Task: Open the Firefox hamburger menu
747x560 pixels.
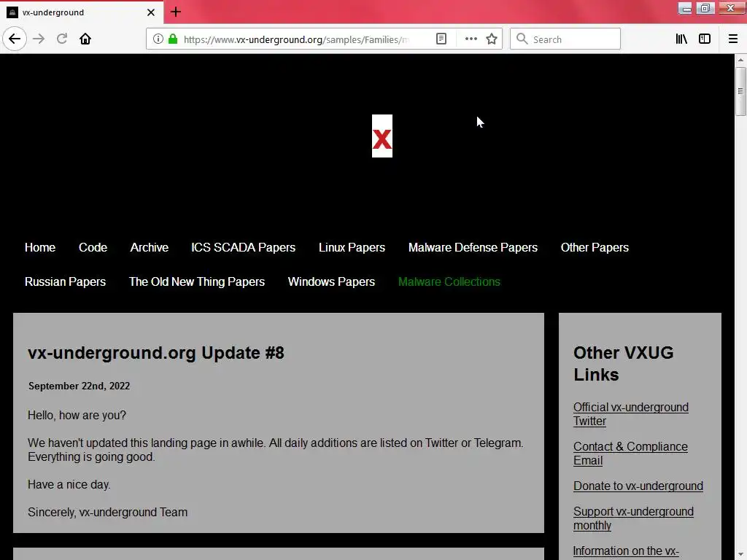Action: (732, 39)
